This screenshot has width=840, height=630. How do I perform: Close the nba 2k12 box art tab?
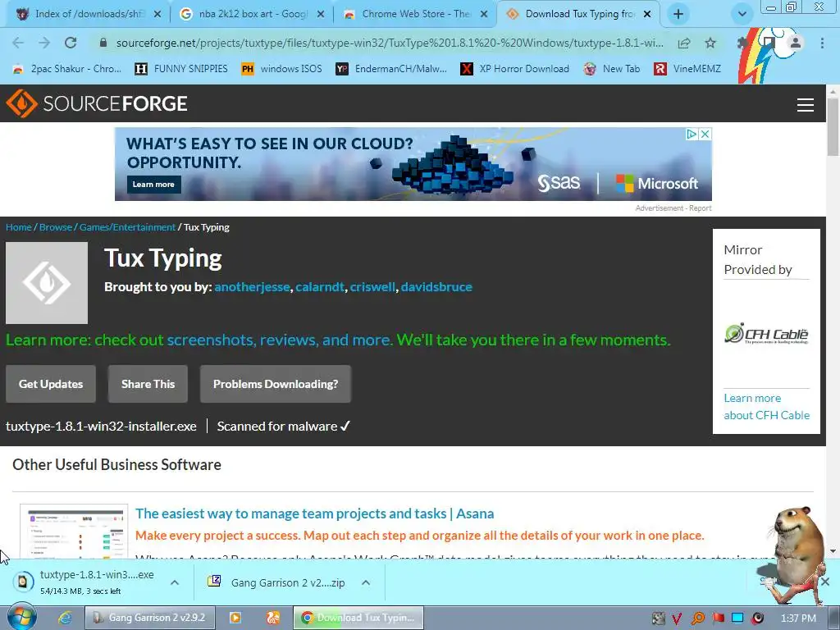(x=321, y=14)
